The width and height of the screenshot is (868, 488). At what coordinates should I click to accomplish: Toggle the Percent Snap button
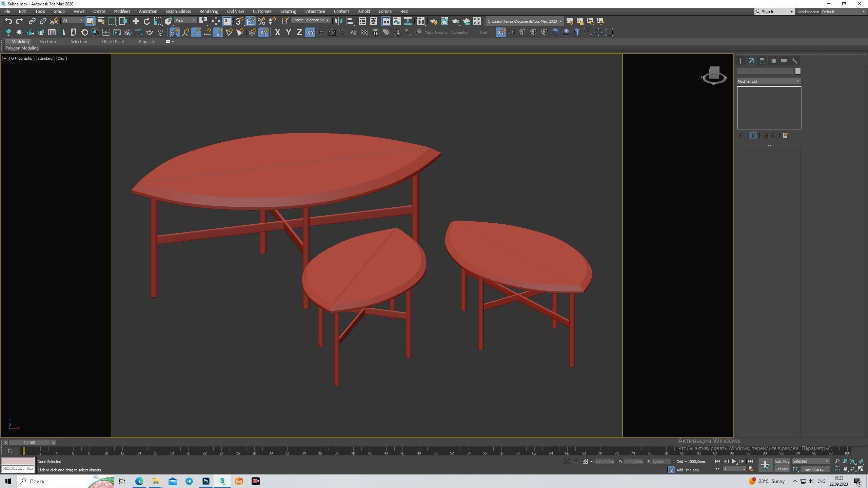pos(261,21)
